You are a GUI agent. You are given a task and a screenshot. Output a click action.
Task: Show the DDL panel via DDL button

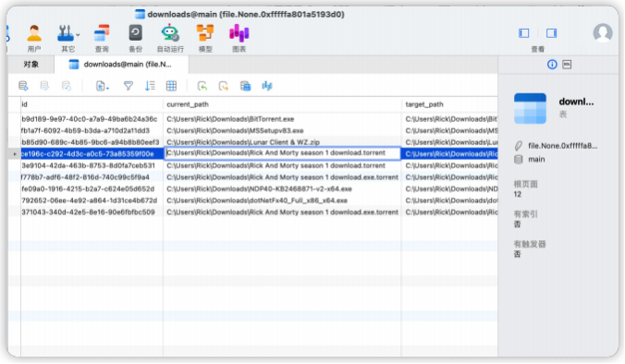point(567,65)
